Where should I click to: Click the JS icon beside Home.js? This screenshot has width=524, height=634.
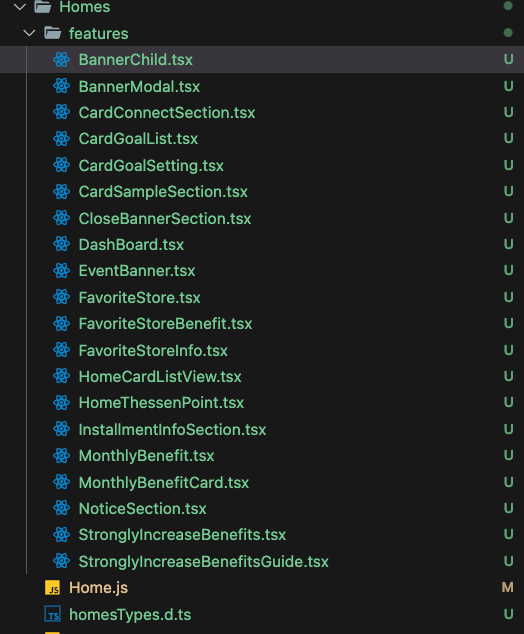53,588
